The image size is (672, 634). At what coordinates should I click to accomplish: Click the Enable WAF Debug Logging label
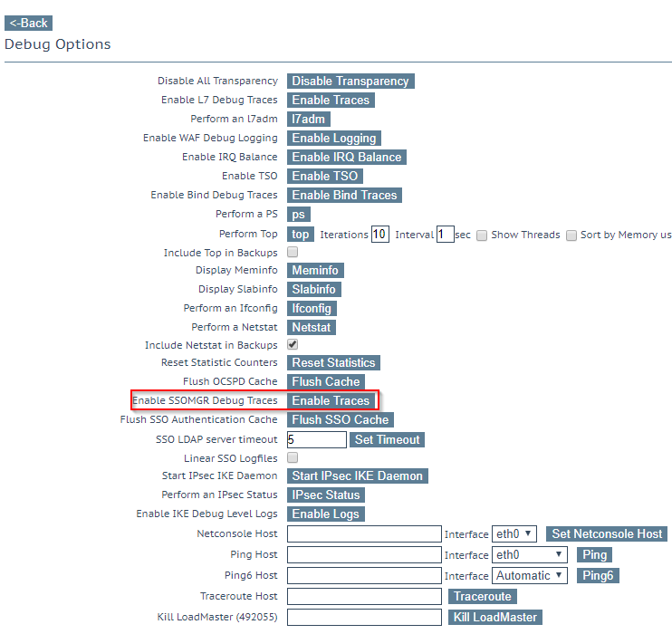pyautogui.click(x=210, y=138)
